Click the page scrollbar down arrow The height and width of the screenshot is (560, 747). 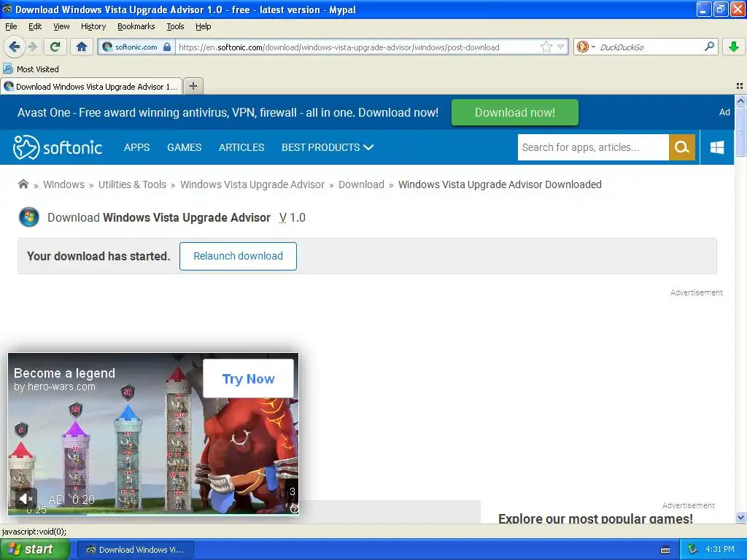click(x=740, y=518)
